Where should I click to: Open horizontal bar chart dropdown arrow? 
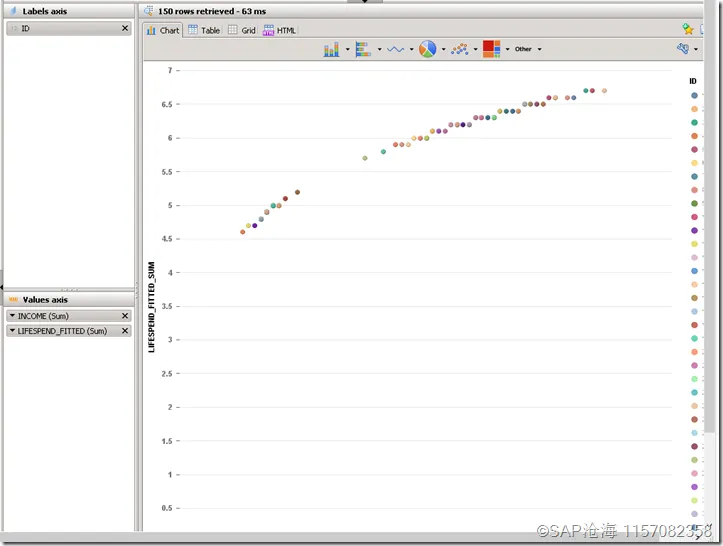(x=379, y=49)
